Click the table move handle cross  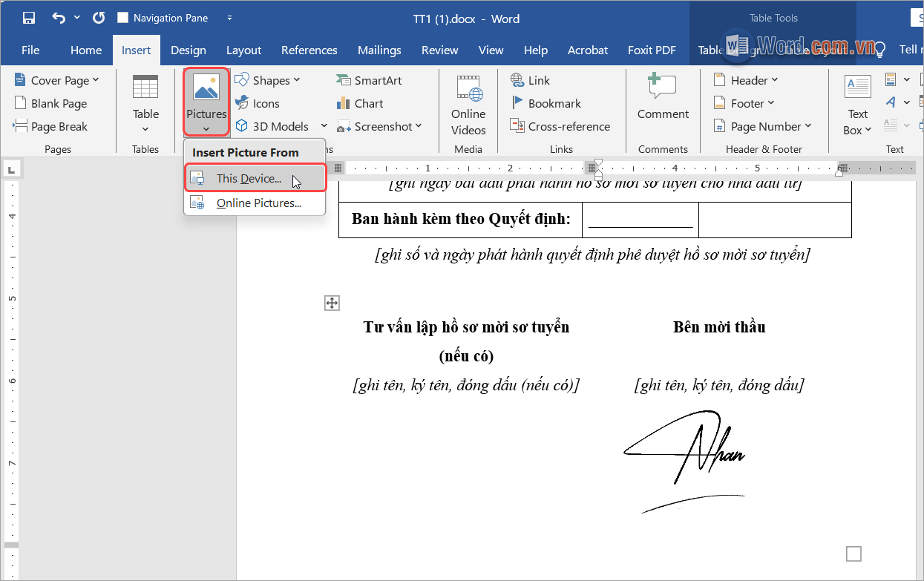click(x=332, y=303)
